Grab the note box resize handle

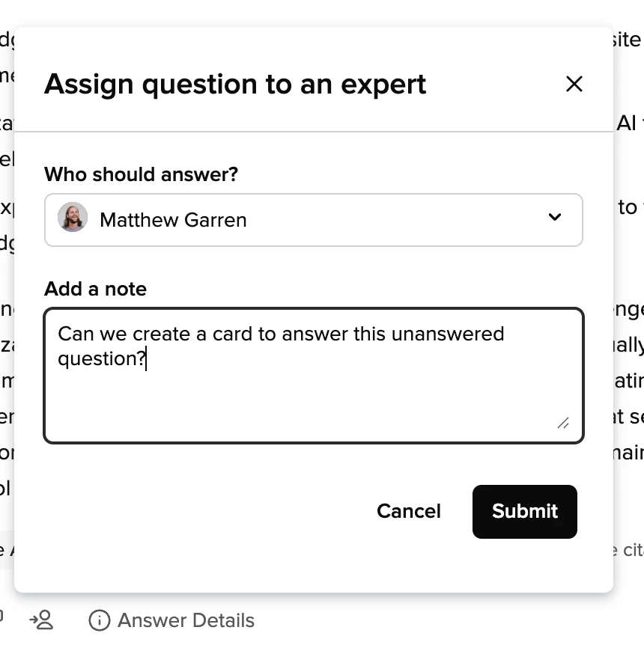coord(563,423)
